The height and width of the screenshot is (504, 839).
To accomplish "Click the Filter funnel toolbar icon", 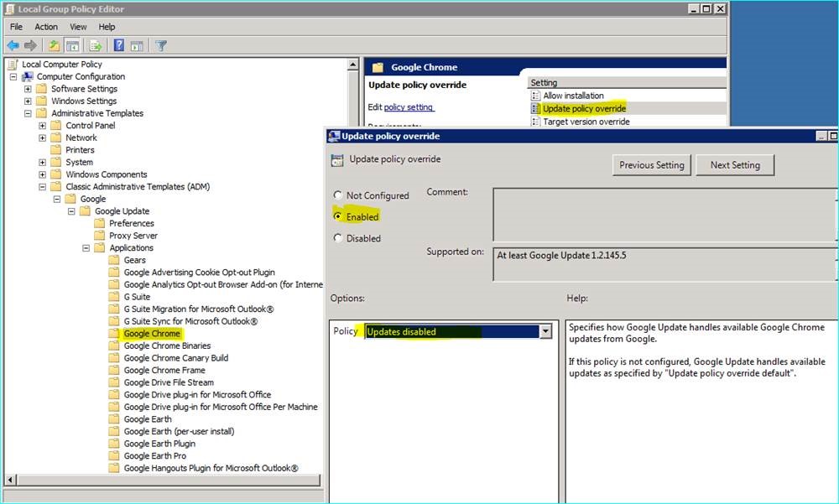I will click(x=160, y=46).
